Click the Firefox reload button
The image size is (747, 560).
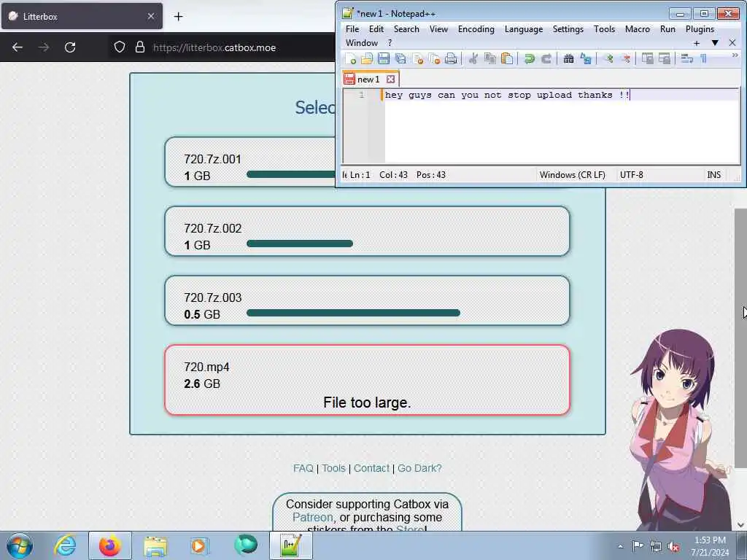[x=70, y=47]
